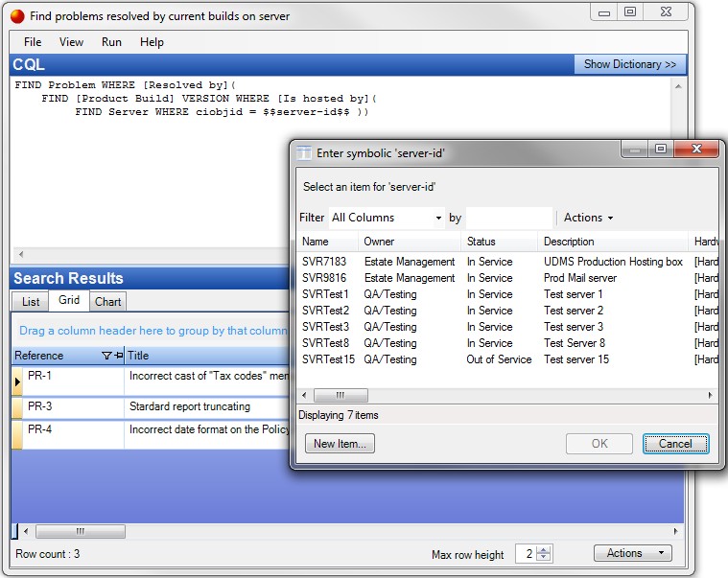
Task: Maximize the server-id dialog window
Action: (x=661, y=149)
